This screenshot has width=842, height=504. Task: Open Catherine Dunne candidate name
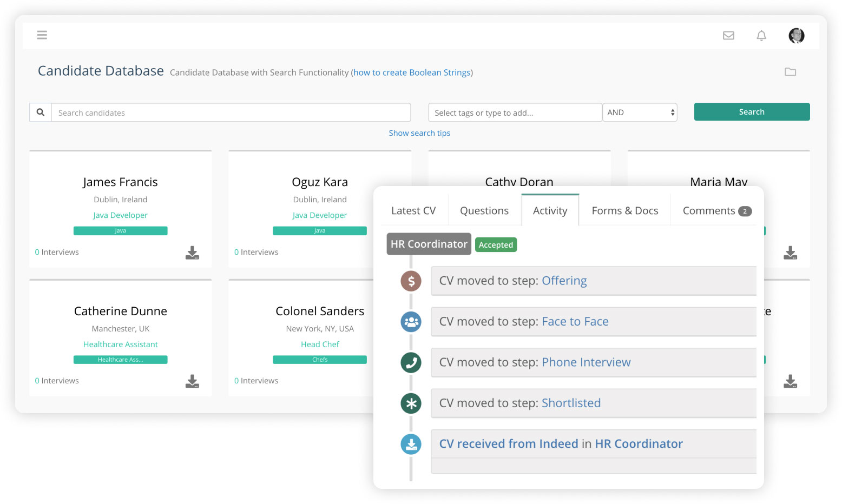(x=121, y=311)
